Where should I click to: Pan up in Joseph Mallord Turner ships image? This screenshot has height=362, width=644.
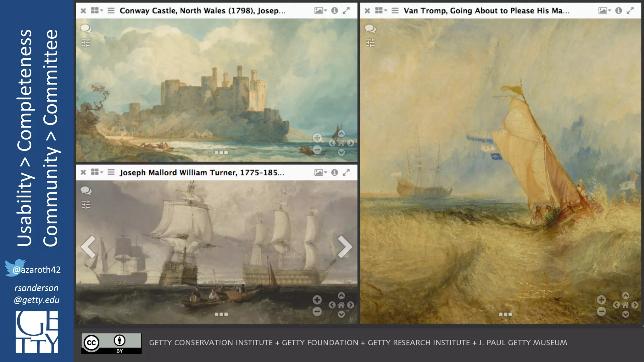pyautogui.click(x=341, y=296)
